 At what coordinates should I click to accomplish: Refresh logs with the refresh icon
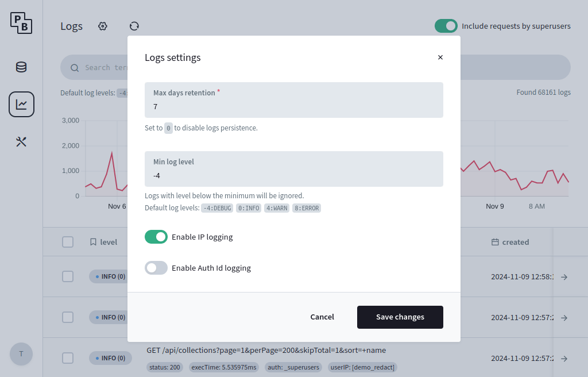click(134, 26)
